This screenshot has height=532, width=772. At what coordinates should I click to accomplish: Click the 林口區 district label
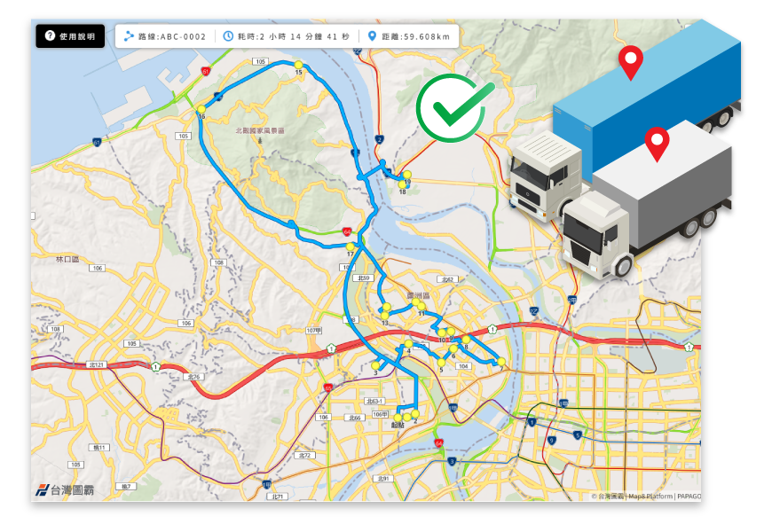[67, 259]
